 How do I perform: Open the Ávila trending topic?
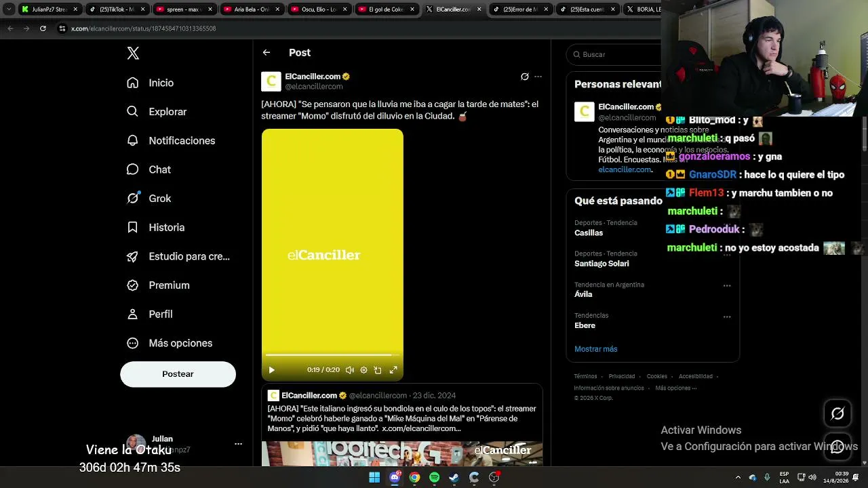[x=583, y=294]
